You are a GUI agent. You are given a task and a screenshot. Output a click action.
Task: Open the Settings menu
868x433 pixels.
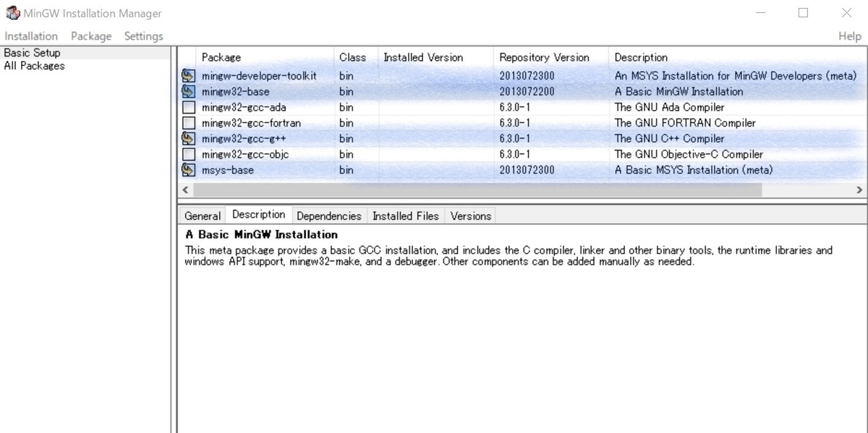143,36
